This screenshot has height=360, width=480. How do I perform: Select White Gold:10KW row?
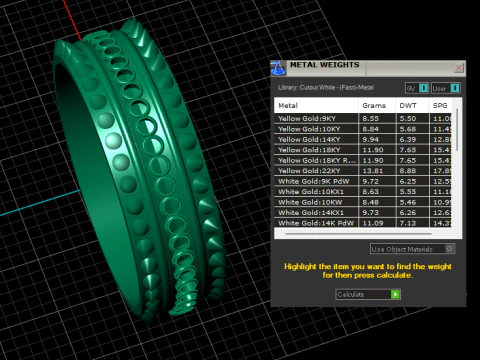point(363,202)
